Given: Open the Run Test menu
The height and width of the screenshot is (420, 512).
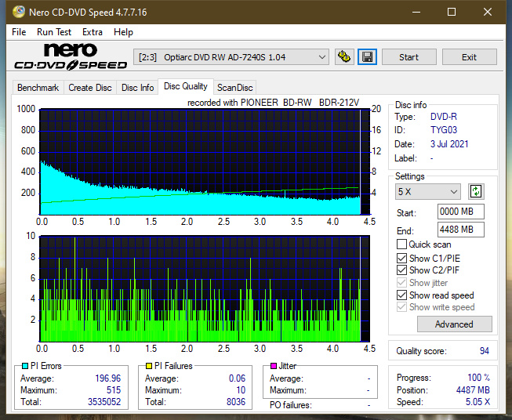Looking at the screenshot, I should click(54, 32).
